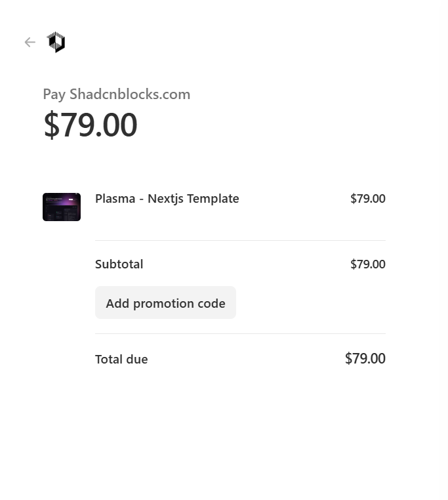The image size is (448, 500).
Task: Click the Subtotal label
Action: [119, 264]
